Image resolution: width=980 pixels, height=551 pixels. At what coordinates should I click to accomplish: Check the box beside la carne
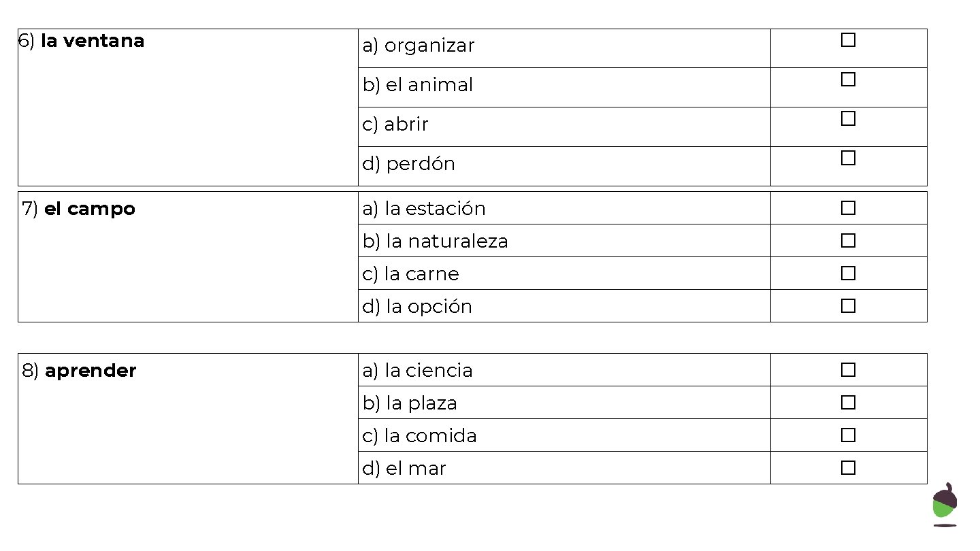pos(848,273)
